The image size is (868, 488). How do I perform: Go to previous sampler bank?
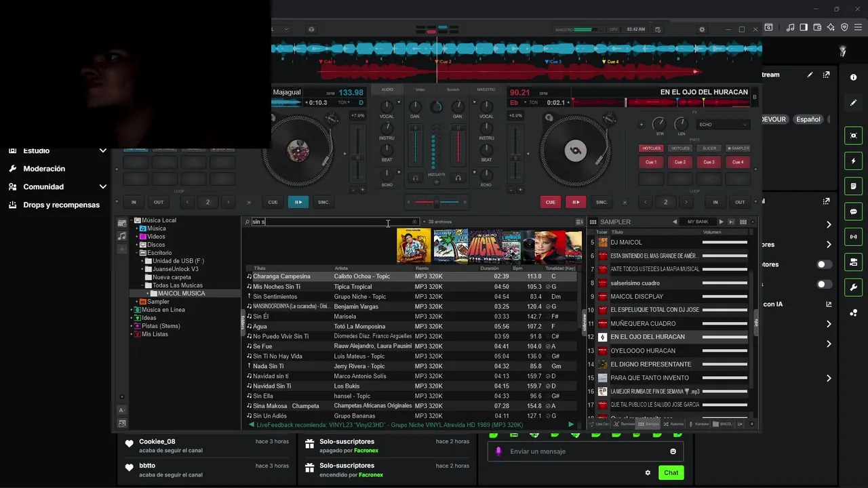[x=674, y=222]
